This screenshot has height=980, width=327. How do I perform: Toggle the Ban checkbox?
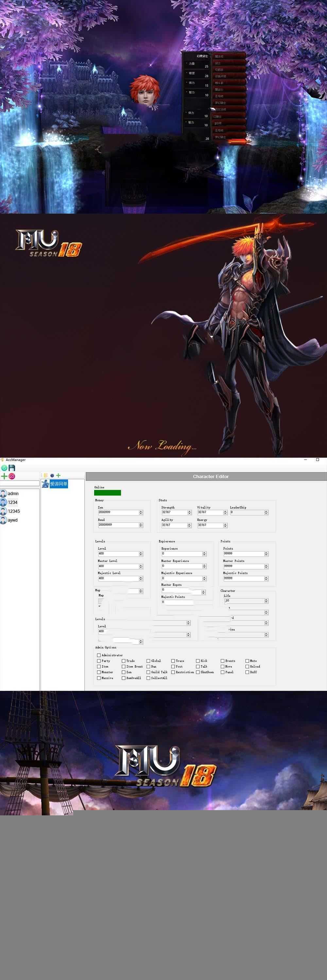pos(148,666)
